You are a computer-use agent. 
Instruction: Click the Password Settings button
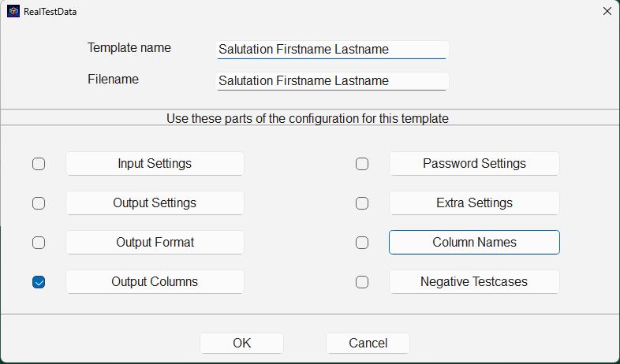(474, 163)
